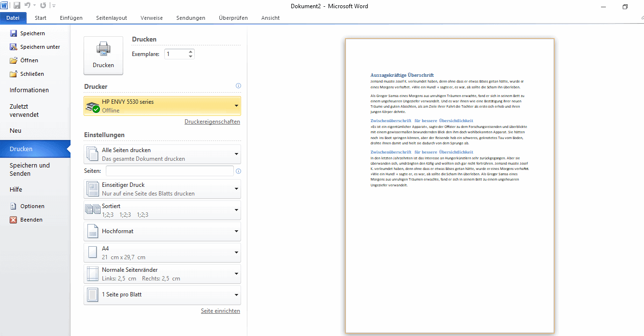The width and height of the screenshot is (644, 336).
Task: Click the Save icon in Quick Access toolbar
Action: [x=16, y=5]
